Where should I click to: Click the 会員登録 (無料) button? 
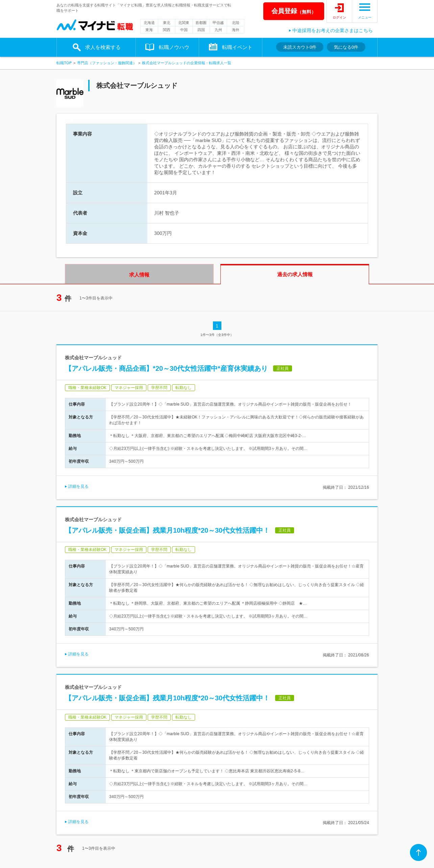[293, 11]
